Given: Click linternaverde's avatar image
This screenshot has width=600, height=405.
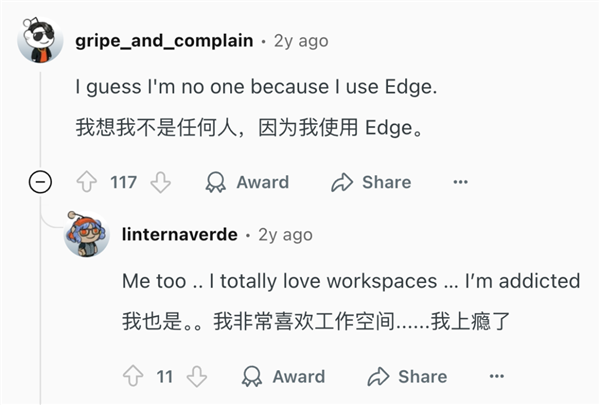Looking at the screenshot, I should [x=87, y=236].
